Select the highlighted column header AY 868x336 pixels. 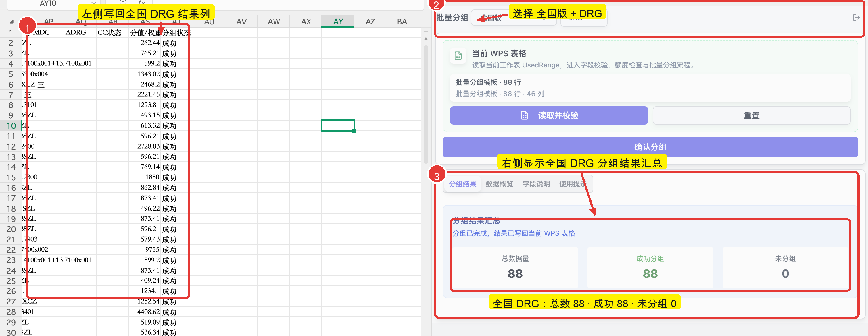pos(338,22)
